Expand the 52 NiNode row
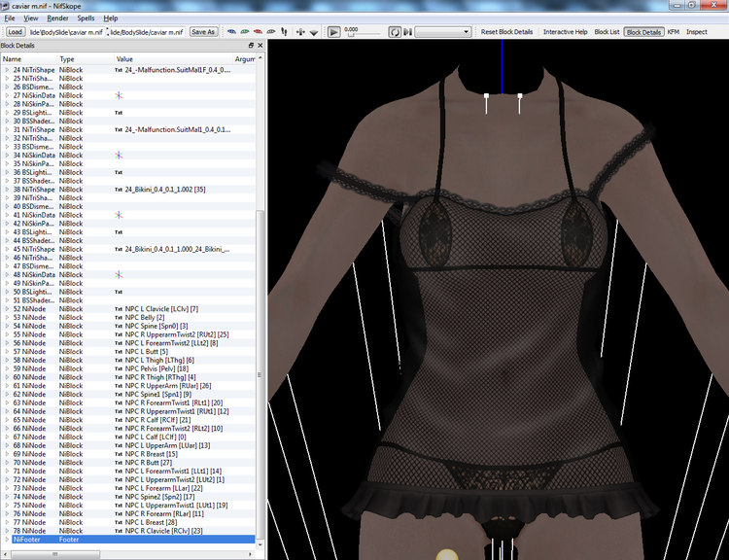Image resolution: width=729 pixels, height=560 pixels. [7, 309]
